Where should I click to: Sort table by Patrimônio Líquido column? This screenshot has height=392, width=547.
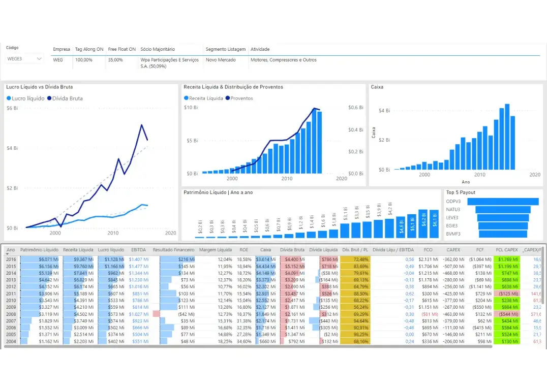pyautogui.click(x=39, y=250)
